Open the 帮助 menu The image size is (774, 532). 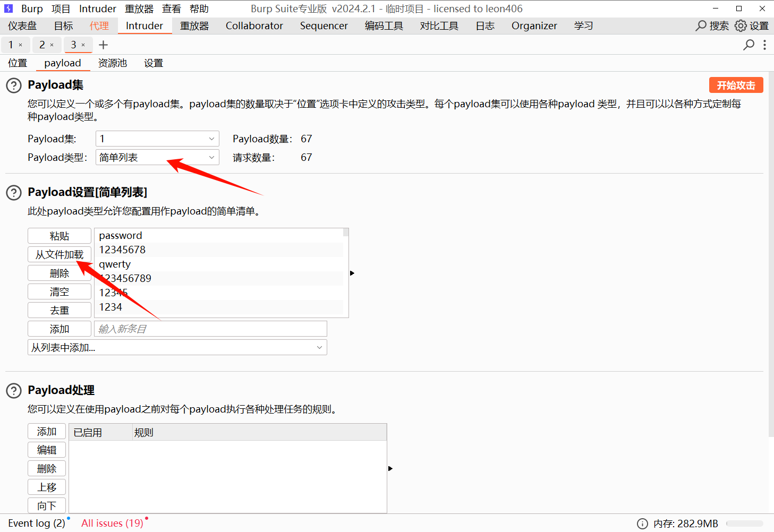point(199,8)
